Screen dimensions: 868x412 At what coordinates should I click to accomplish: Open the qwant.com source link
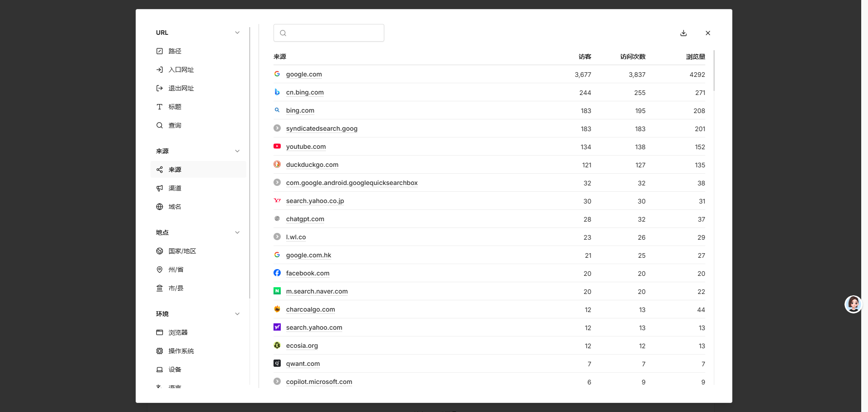303,364
